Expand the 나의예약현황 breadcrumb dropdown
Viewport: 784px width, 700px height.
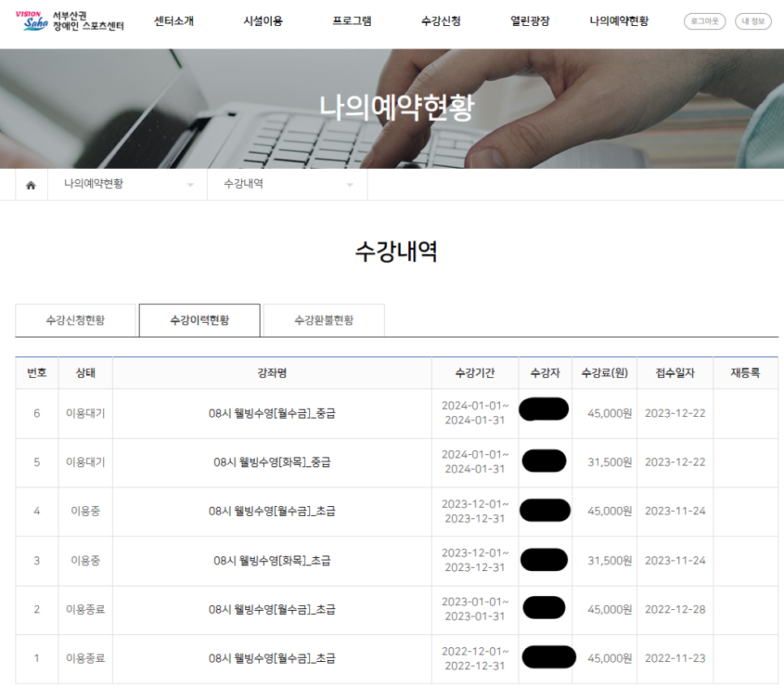click(127, 184)
